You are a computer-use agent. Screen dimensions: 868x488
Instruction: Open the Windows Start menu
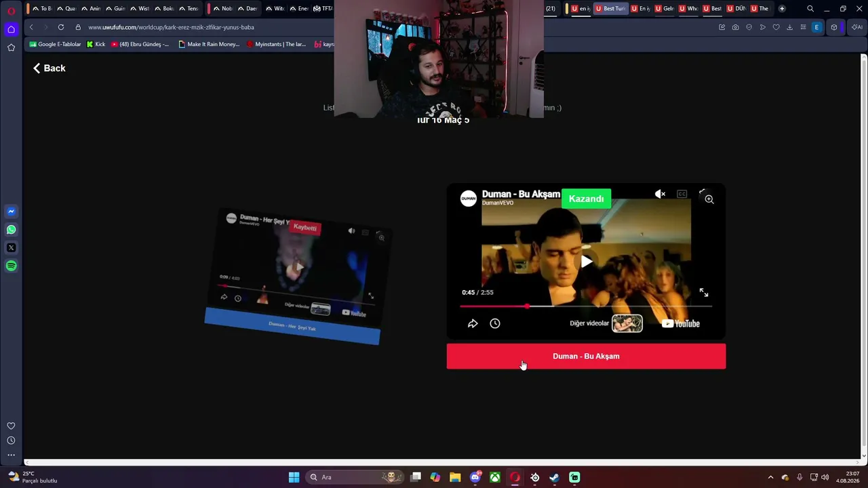click(x=294, y=477)
